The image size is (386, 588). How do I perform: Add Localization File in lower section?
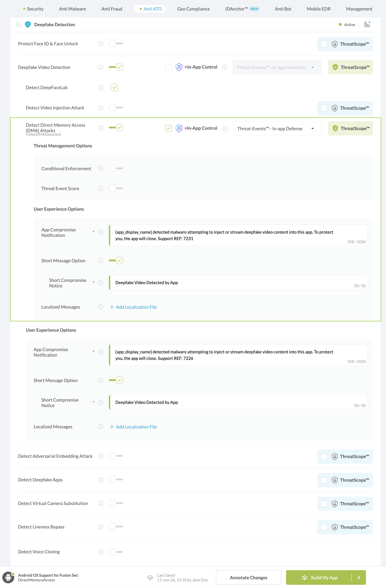click(x=133, y=427)
